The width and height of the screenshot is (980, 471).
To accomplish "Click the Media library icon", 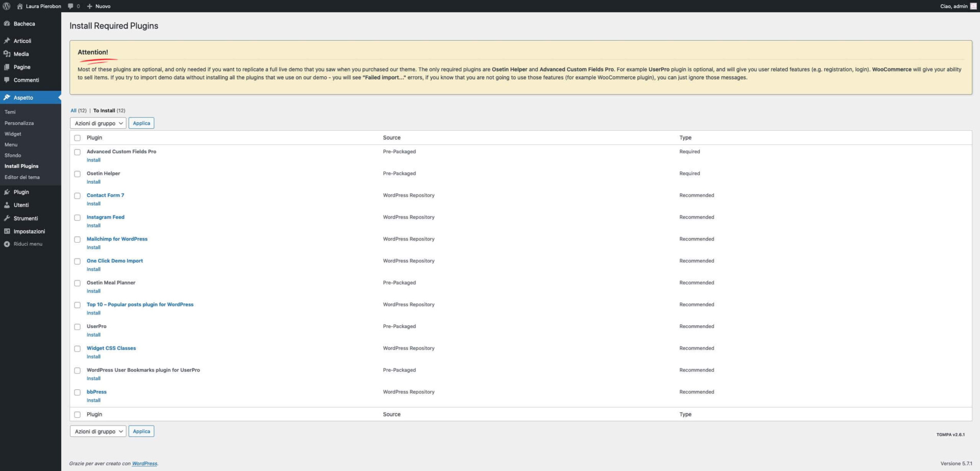I will [x=7, y=54].
